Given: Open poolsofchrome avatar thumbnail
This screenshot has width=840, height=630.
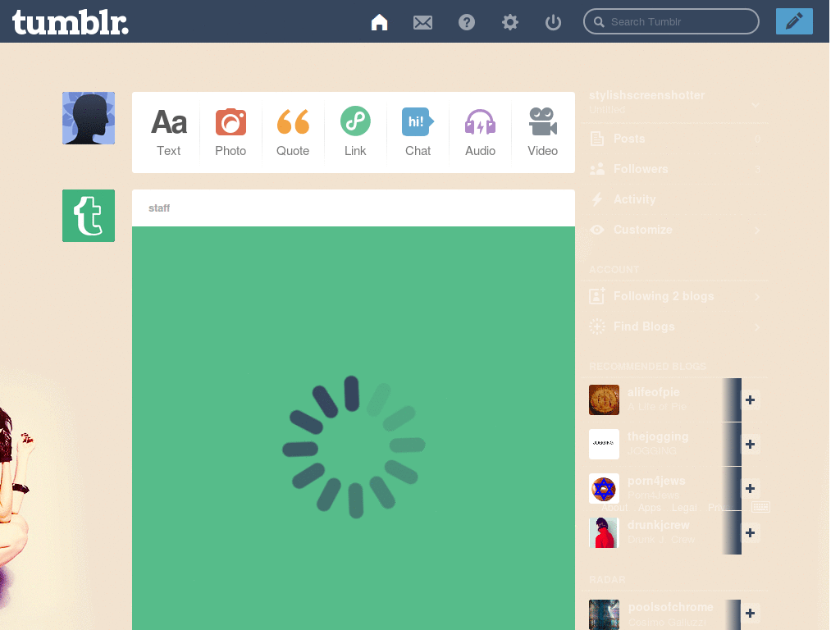Looking at the screenshot, I should coord(604,614).
